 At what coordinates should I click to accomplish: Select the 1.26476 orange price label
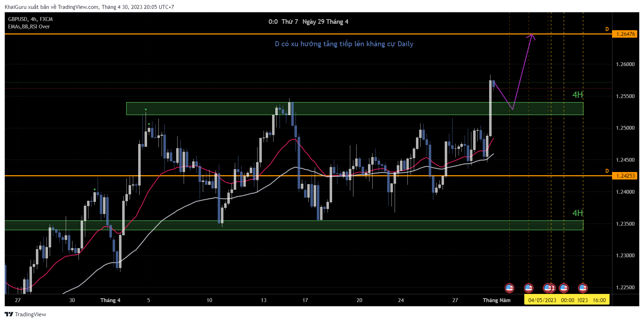625,34
